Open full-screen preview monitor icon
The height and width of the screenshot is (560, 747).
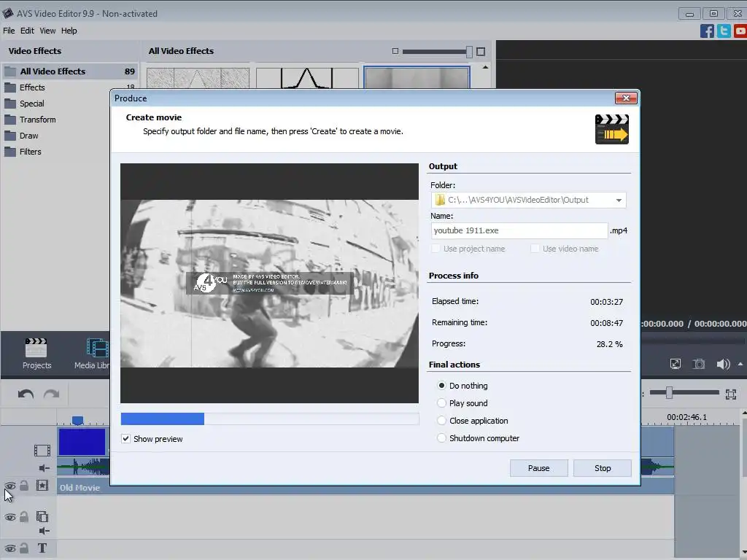point(675,365)
